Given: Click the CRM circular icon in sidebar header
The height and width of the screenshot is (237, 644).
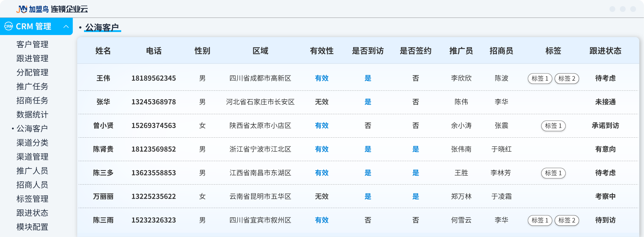Looking at the screenshot, I should pyautogui.click(x=9, y=26).
